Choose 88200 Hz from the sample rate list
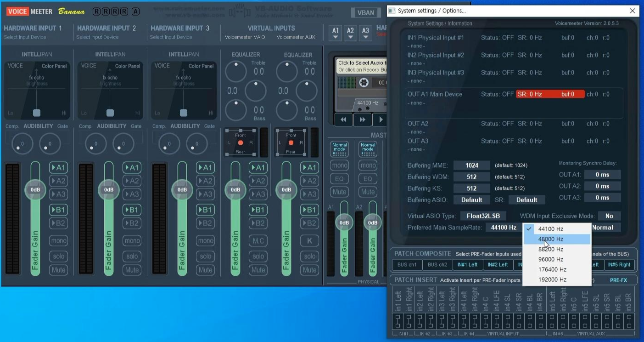Viewport: 644px width, 342px height. [557, 249]
